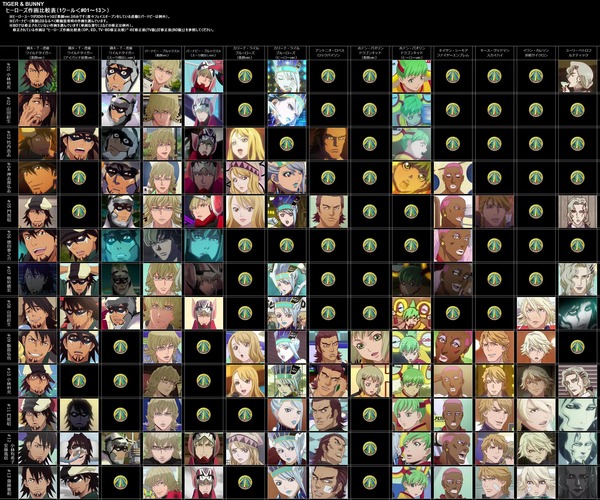Screen dimensions: 600x500
Task: Click the chart subtitle mentioning #01~13
Action: click(57, 10)
